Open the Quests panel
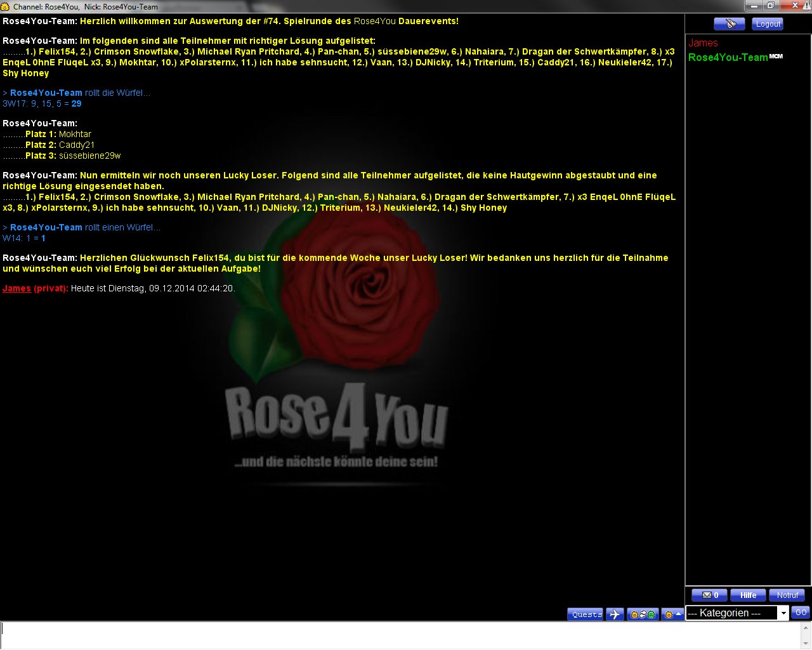812x650 pixels. [586, 614]
